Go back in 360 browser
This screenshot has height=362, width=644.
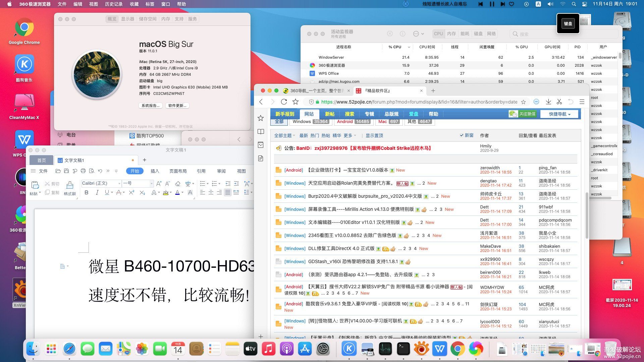[261, 102]
